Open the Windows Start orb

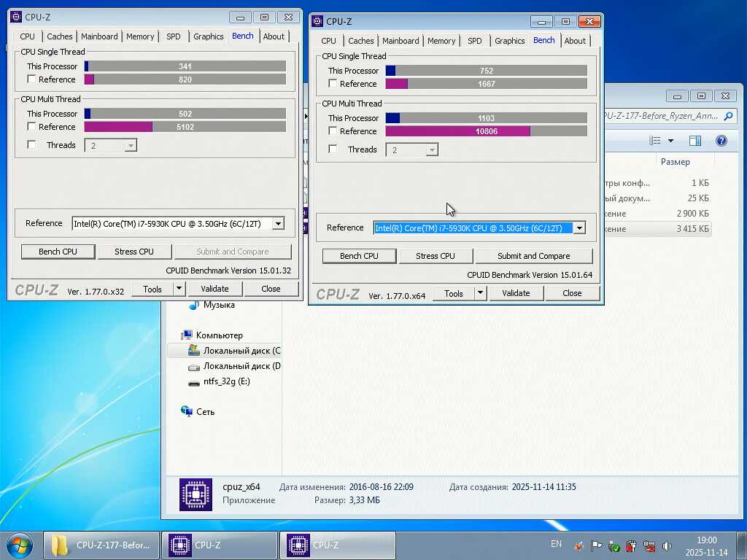18,545
